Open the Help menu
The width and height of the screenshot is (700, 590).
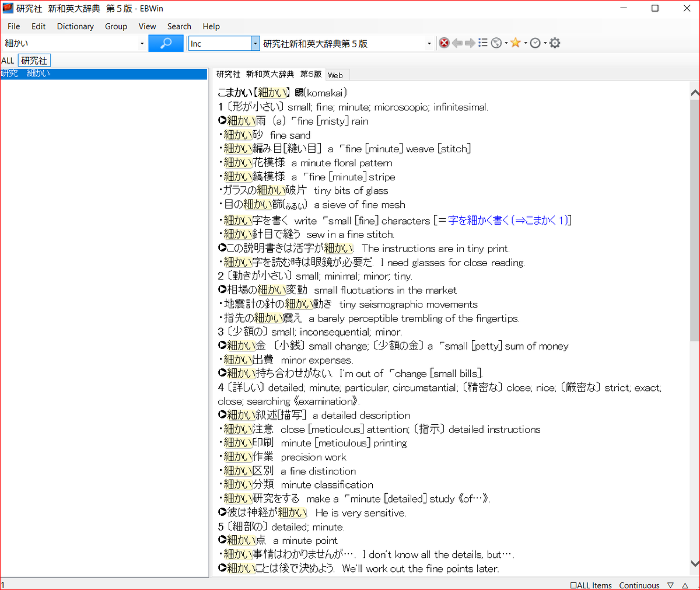point(211,26)
